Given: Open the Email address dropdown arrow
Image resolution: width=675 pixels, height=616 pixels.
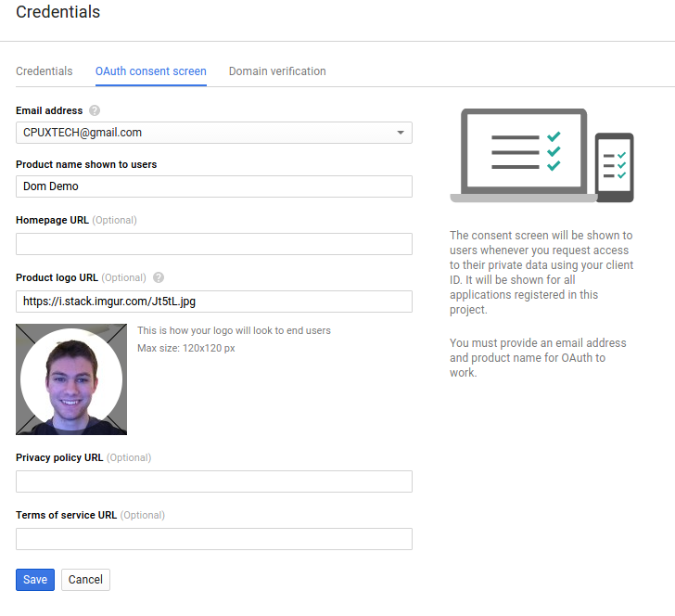Looking at the screenshot, I should tap(401, 133).
